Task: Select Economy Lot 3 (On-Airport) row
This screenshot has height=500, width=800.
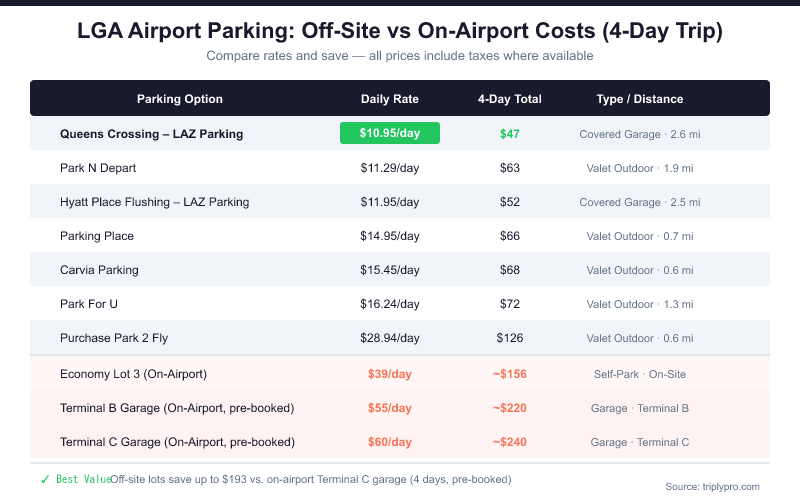Action: 133,374
